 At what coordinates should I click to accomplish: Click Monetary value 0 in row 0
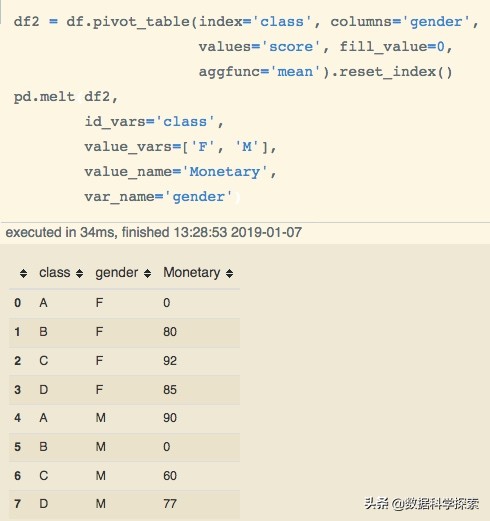pos(167,303)
